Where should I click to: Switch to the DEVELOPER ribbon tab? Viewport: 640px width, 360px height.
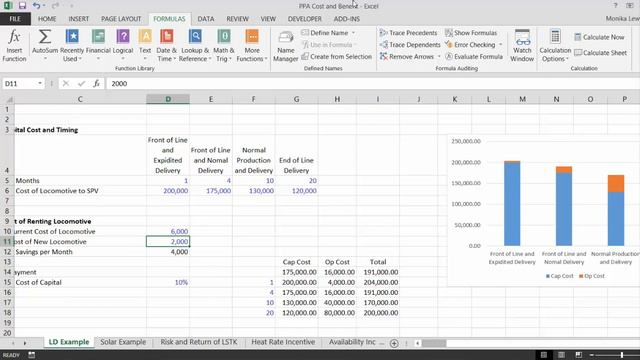point(304,19)
